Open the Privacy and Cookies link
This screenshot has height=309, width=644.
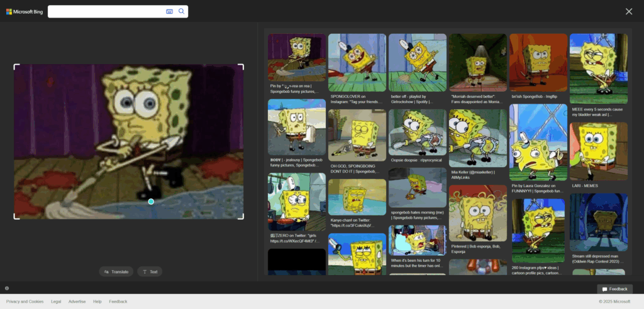(x=25, y=301)
